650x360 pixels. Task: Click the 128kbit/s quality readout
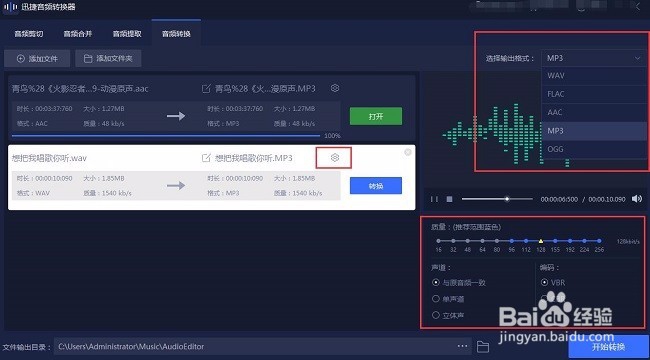pyautogui.click(x=628, y=241)
